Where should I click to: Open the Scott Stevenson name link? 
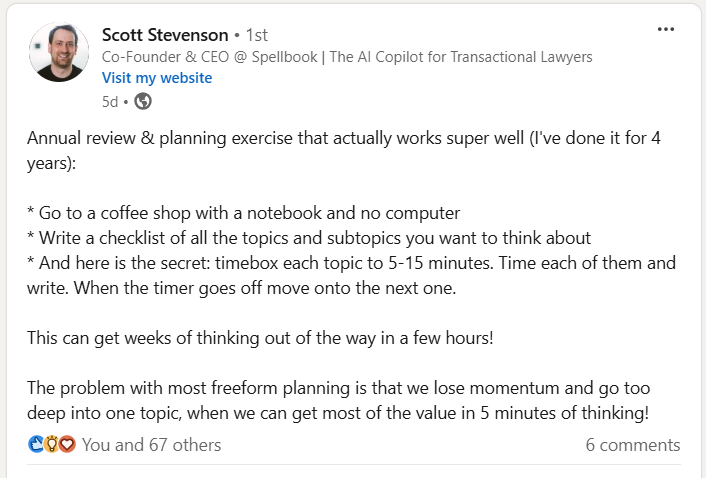(x=165, y=35)
